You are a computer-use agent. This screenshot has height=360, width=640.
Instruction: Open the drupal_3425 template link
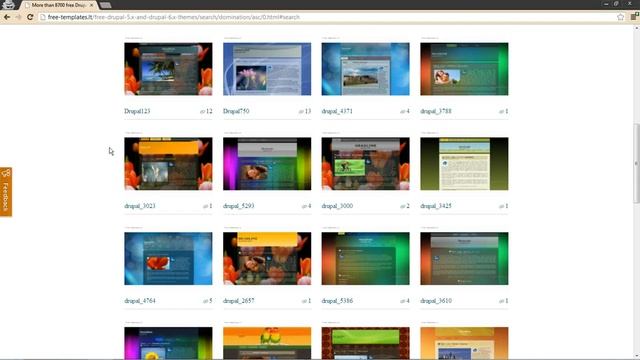[436, 206]
